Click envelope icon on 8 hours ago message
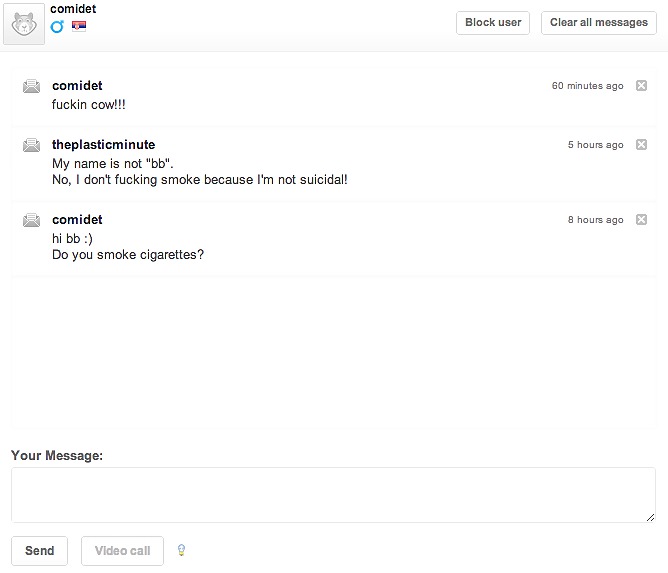Viewport: 668px width, 573px height. click(31, 220)
